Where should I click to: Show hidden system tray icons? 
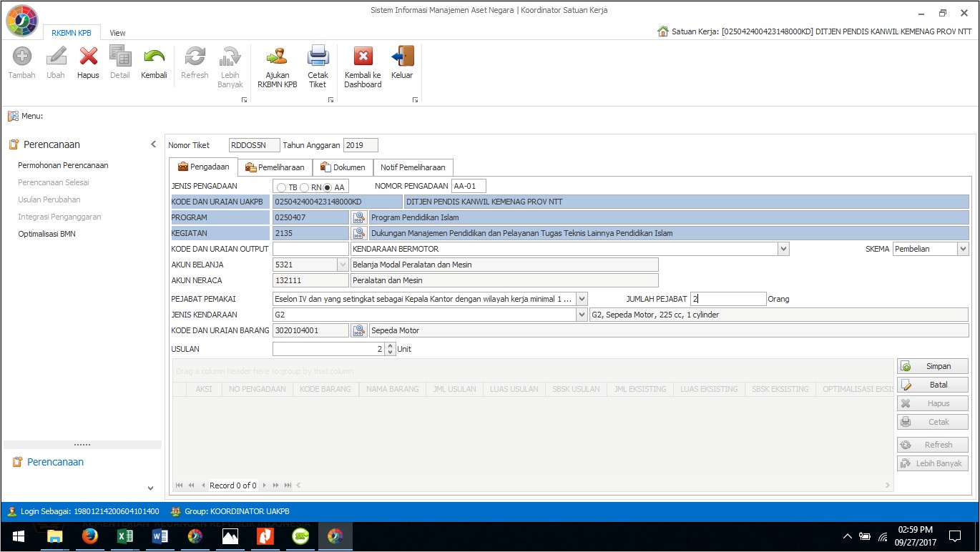click(x=848, y=536)
